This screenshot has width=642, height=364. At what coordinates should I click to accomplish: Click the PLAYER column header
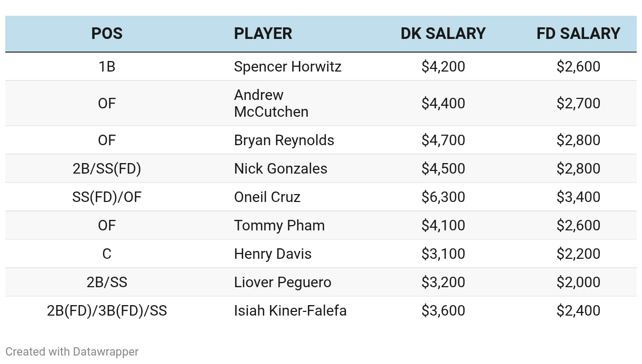pyautogui.click(x=263, y=34)
